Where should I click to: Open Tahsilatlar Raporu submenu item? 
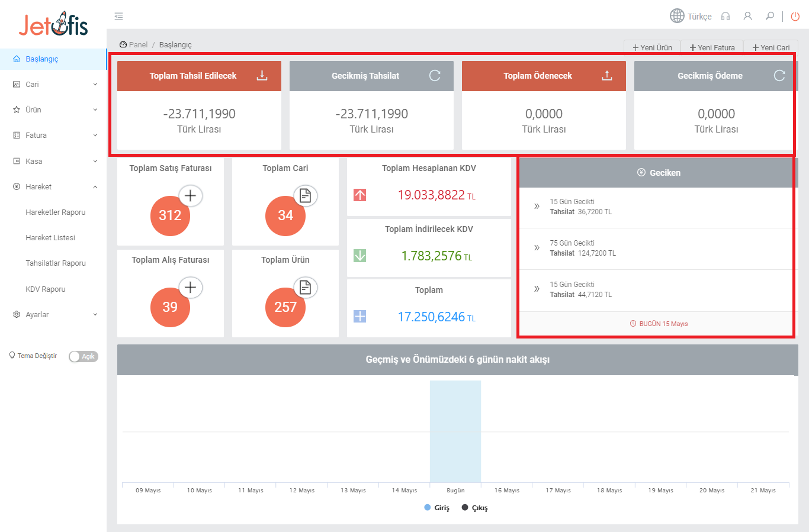pos(56,263)
